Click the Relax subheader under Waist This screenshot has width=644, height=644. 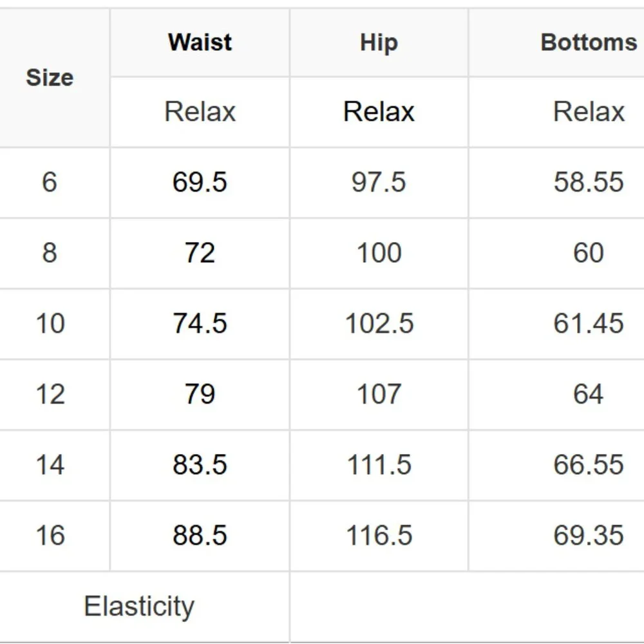(200, 111)
